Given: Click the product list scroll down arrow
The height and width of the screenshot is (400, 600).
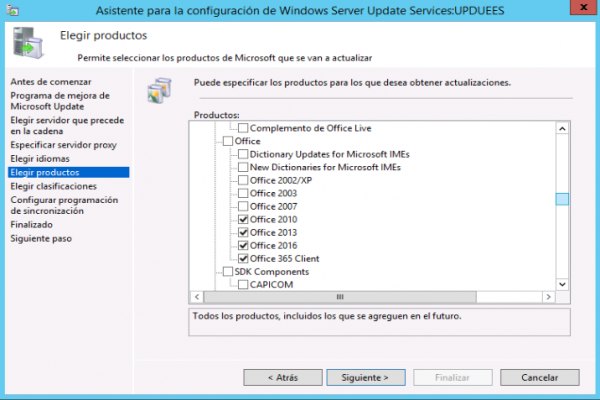Looking at the screenshot, I should click(x=562, y=284).
